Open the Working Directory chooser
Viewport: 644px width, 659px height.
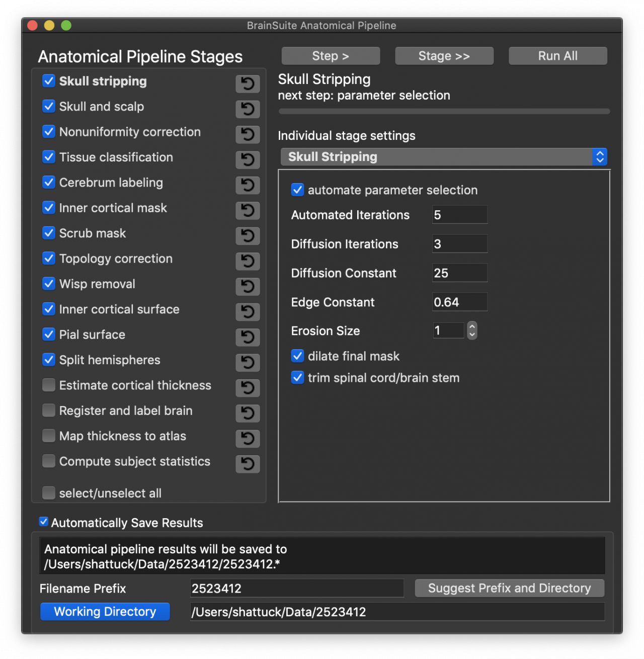105,611
